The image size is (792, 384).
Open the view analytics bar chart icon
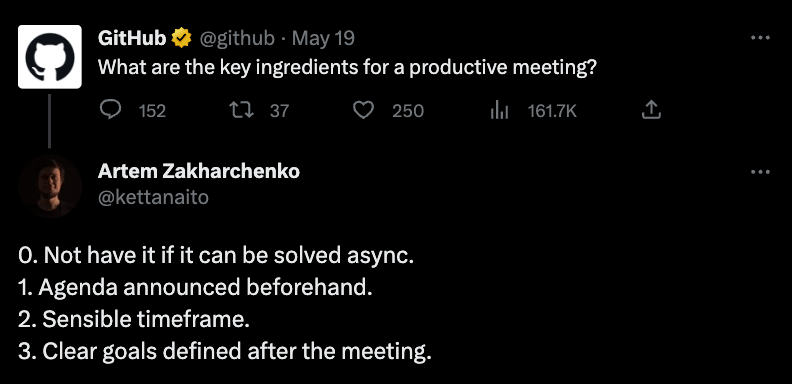pos(499,110)
